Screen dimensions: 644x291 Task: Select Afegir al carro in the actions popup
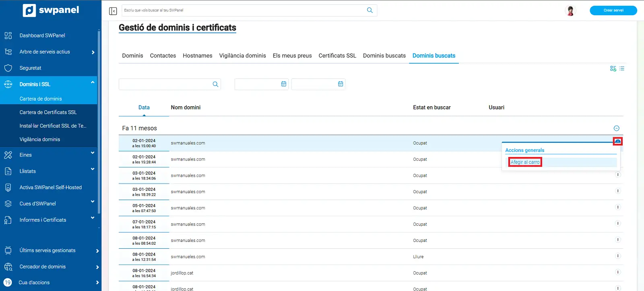[525, 162]
